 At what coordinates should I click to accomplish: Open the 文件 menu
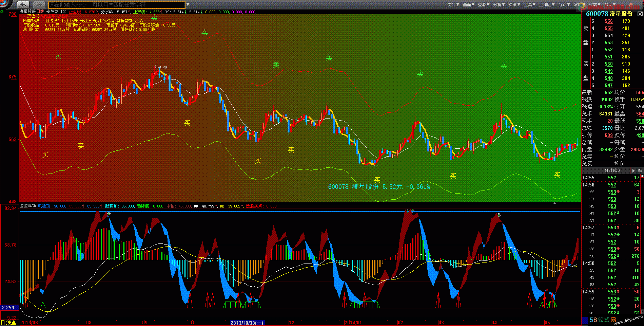click(453, 4)
